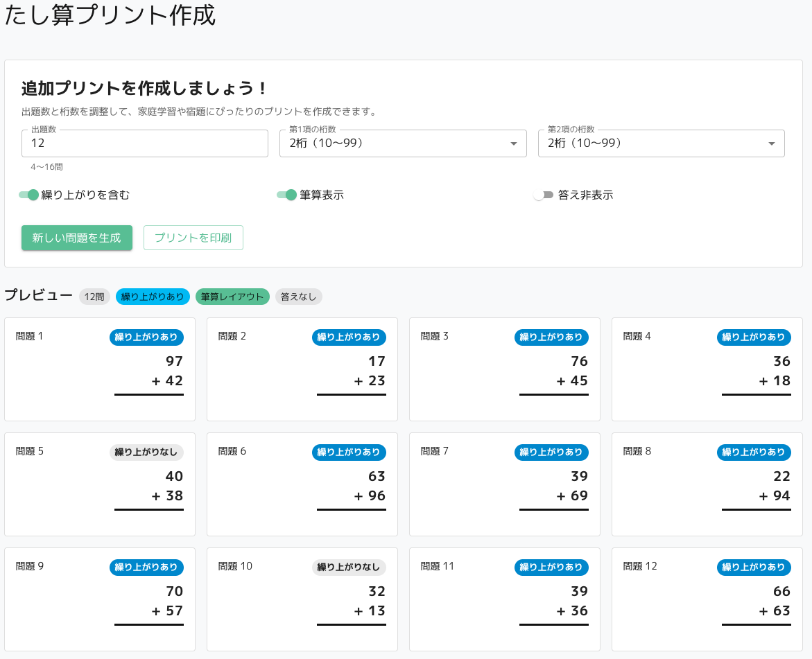Select the 問題 1 card with 97 + 42
Screen dimensions: 812x659
pyautogui.click(x=100, y=369)
